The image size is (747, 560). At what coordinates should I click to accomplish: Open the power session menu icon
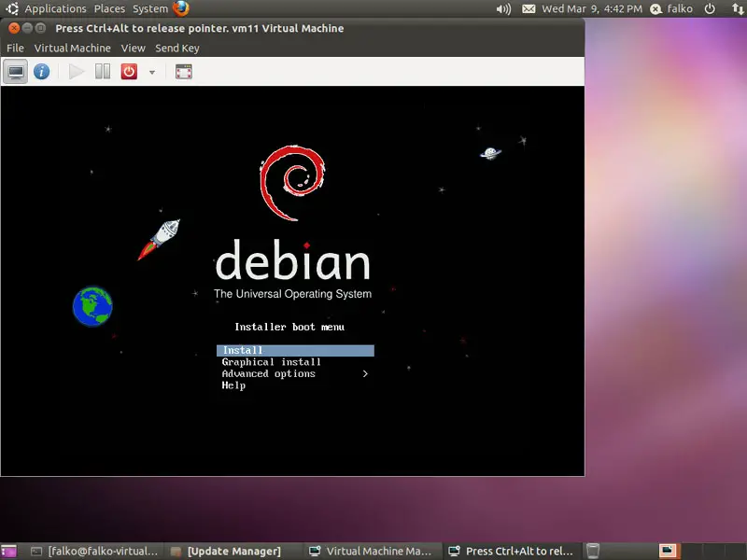click(x=710, y=8)
